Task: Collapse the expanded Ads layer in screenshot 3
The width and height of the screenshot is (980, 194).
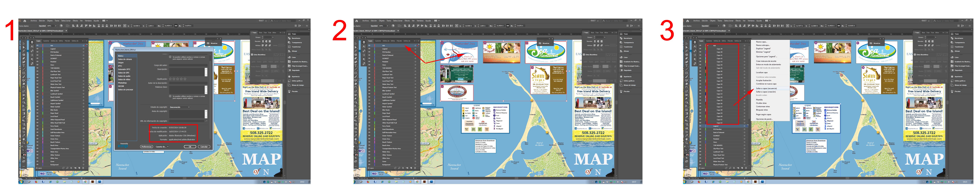Action: tap(708, 46)
